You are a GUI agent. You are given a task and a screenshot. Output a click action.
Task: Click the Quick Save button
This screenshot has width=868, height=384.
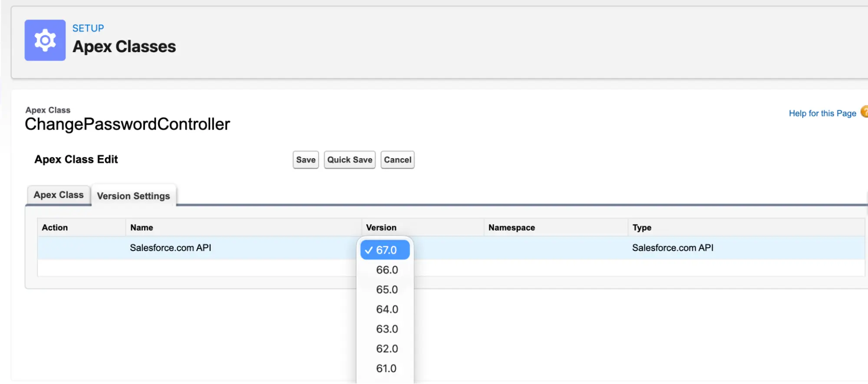[350, 160]
